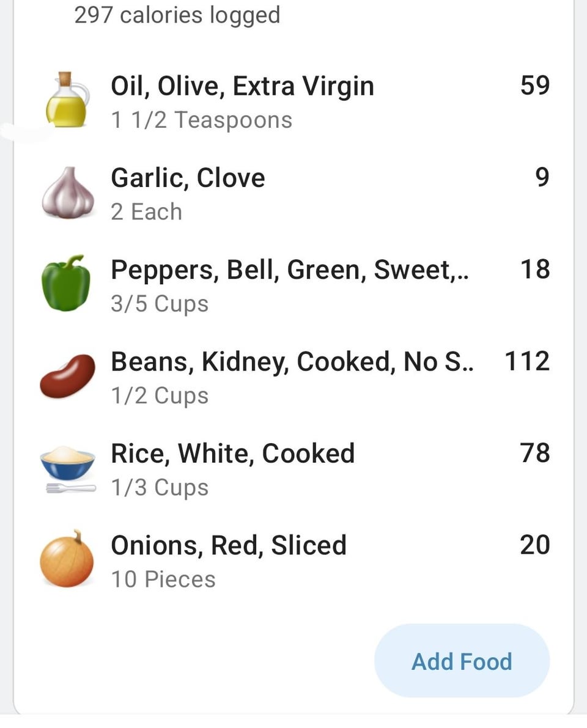The width and height of the screenshot is (587, 728).
Task: Open Beans, Kidney, Cooked entry
Action: click(x=295, y=377)
